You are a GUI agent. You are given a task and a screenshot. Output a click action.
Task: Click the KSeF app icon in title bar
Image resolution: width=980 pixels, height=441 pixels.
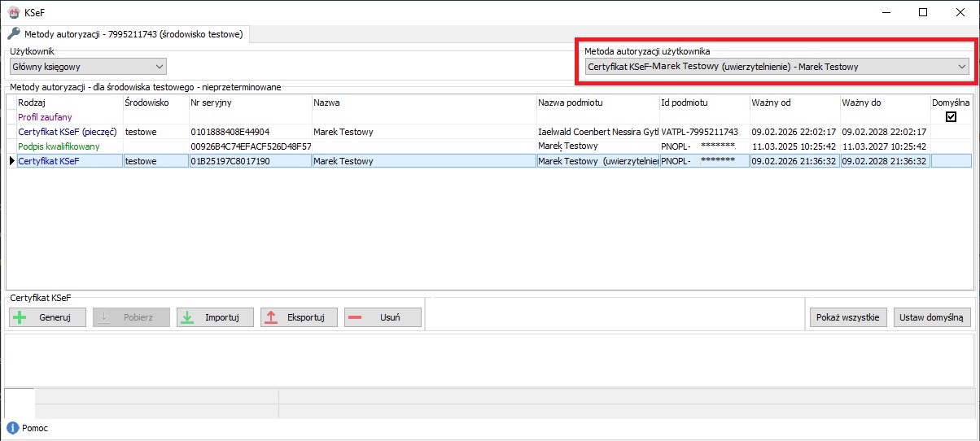pyautogui.click(x=13, y=12)
